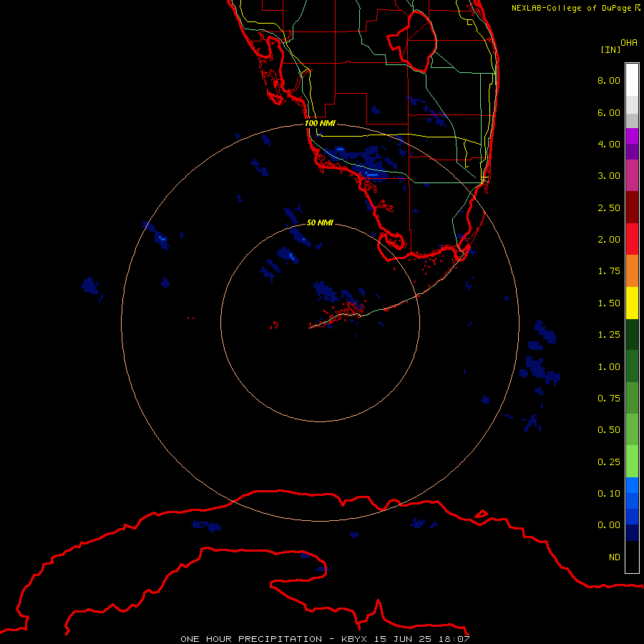This screenshot has width=644, height=644.
Task: Click the 0.50 legend value
Action: 609,430
